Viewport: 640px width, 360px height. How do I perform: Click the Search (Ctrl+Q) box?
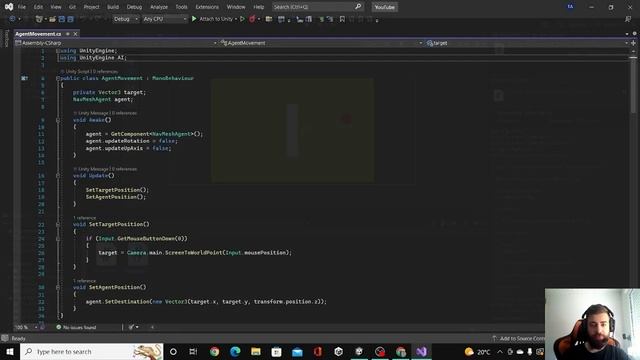(317, 7)
